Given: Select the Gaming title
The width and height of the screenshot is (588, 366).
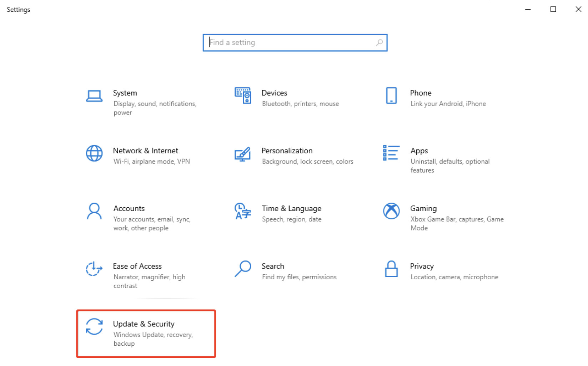Looking at the screenshot, I should point(423,208).
